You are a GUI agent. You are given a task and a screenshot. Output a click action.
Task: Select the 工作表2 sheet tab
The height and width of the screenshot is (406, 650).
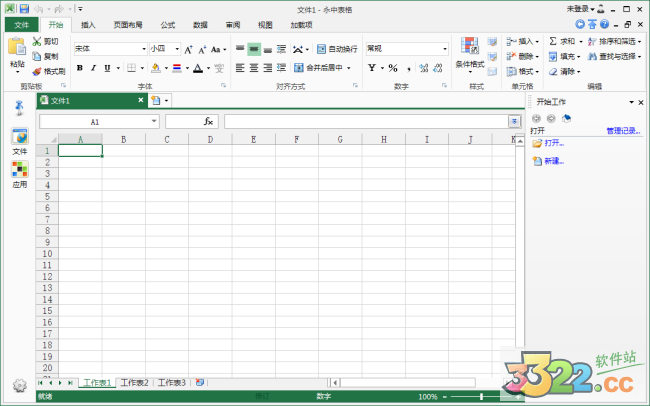click(x=134, y=382)
